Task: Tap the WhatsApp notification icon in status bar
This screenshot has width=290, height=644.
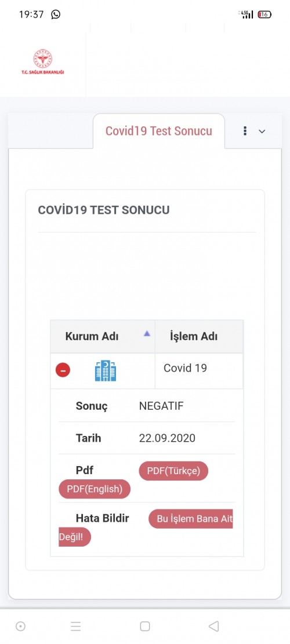Action: 56,14
